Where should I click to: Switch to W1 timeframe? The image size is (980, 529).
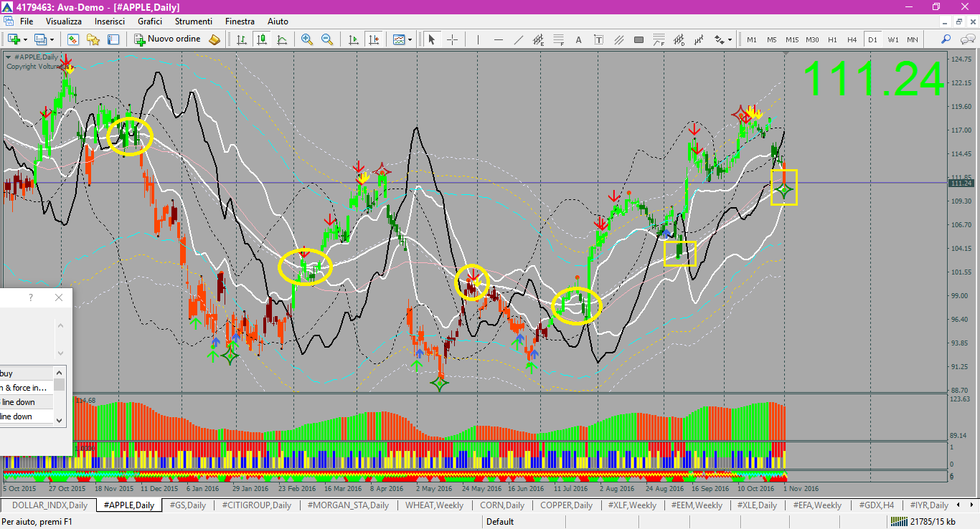pyautogui.click(x=893, y=39)
